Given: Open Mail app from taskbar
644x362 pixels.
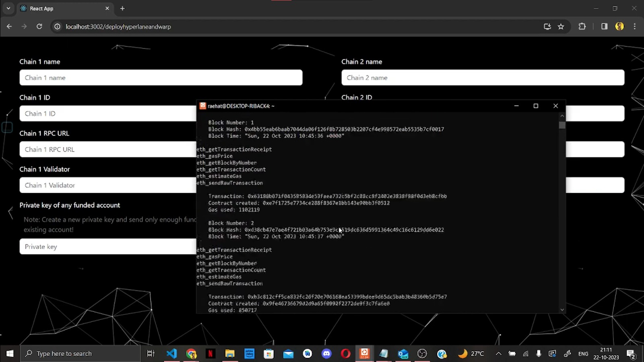Looking at the screenshot, I should point(288,354).
